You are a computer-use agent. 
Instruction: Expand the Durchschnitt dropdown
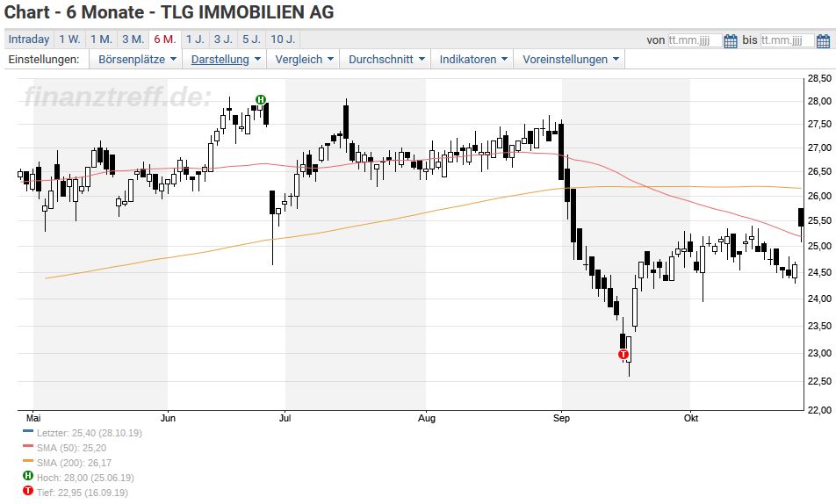386,59
